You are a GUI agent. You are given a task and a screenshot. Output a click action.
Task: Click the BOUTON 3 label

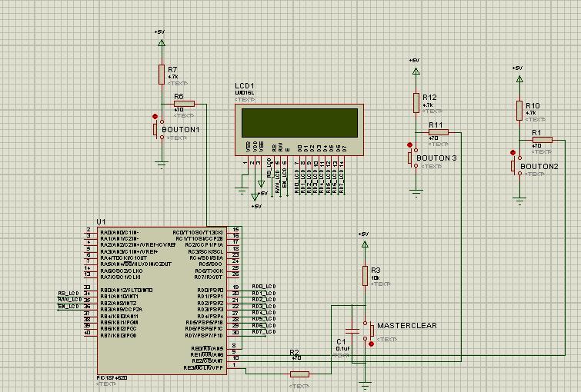click(436, 158)
